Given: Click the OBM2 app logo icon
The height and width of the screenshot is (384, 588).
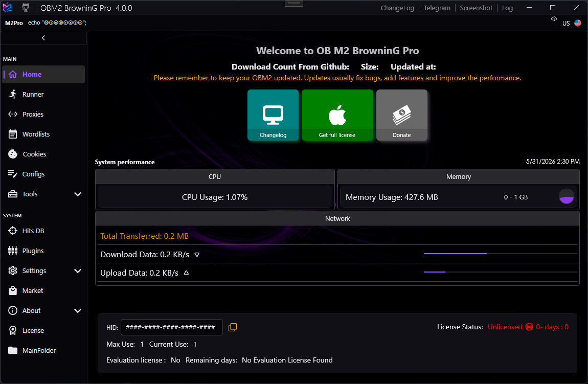Looking at the screenshot, I should [x=8, y=8].
